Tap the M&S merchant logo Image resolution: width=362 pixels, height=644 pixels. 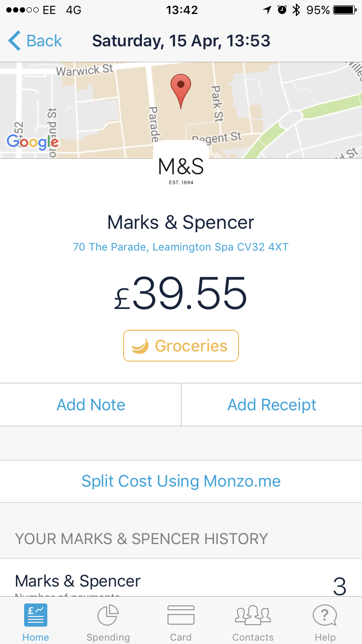point(181,169)
